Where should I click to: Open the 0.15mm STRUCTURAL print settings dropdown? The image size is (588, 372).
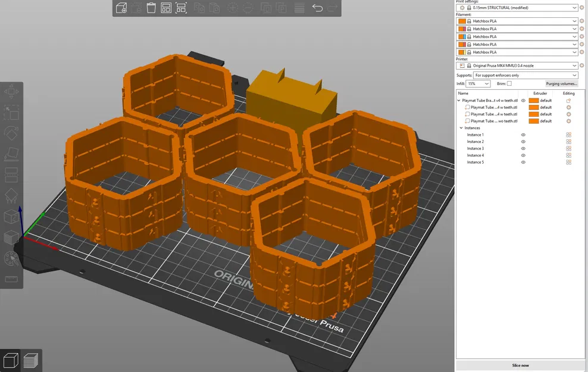(x=517, y=8)
